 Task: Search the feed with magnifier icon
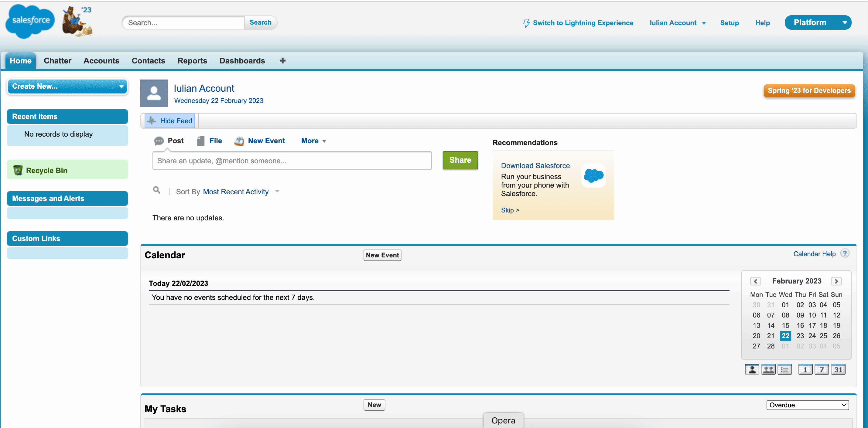click(x=156, y=190)
